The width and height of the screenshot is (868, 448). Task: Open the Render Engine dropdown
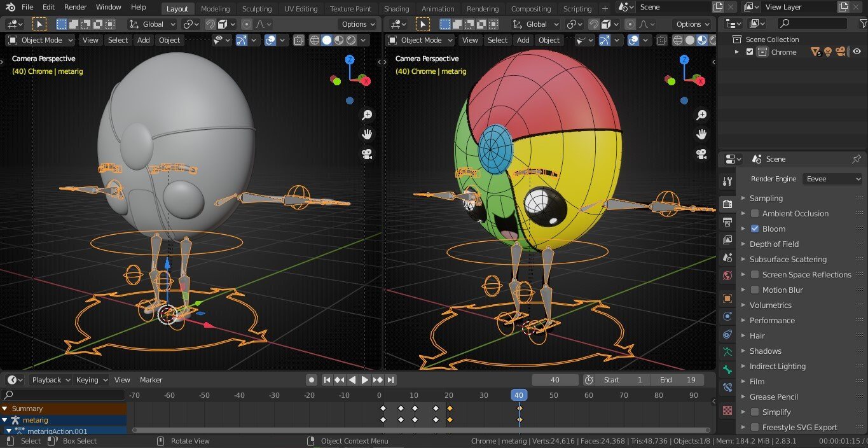coord(832,179)
